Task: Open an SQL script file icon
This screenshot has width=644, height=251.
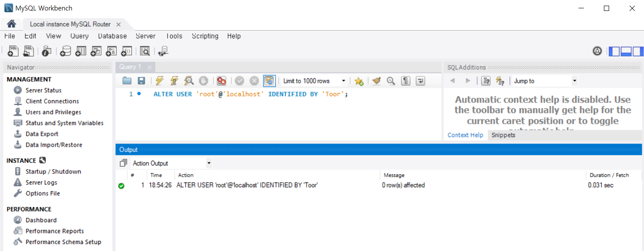Action: tap(29, 51)
